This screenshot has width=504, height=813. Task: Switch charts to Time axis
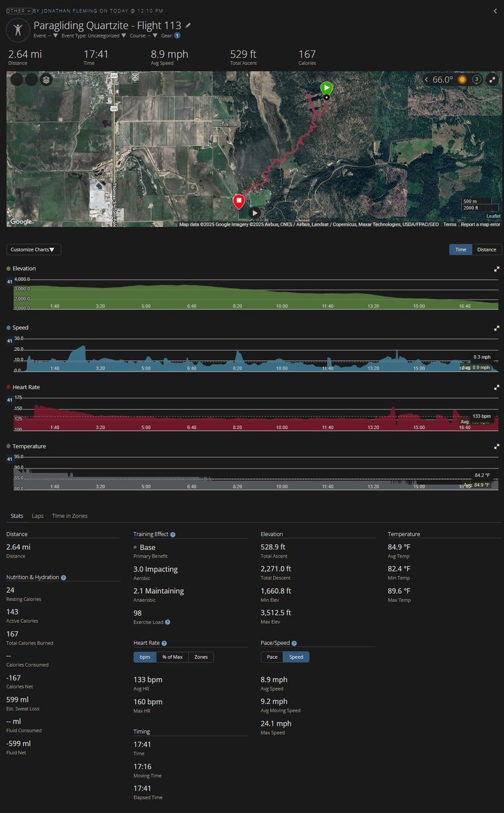[461, 249]
